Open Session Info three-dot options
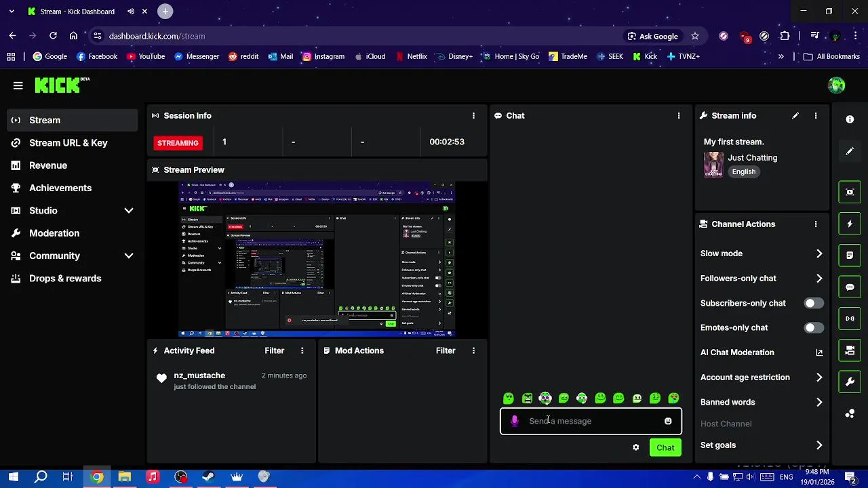 (473, 116)
